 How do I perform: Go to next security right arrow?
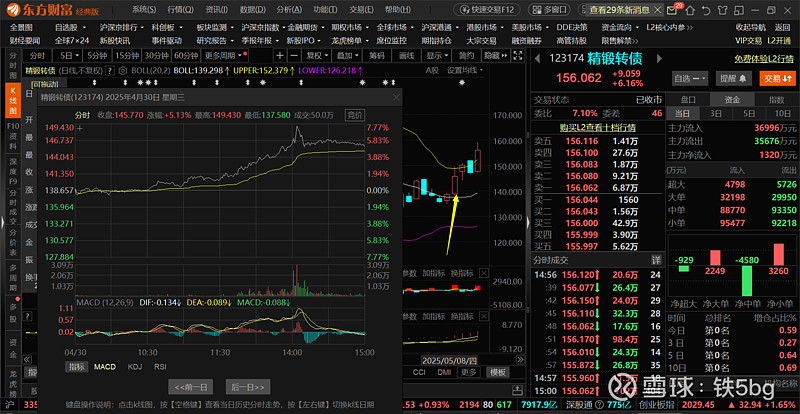(659, 59)
